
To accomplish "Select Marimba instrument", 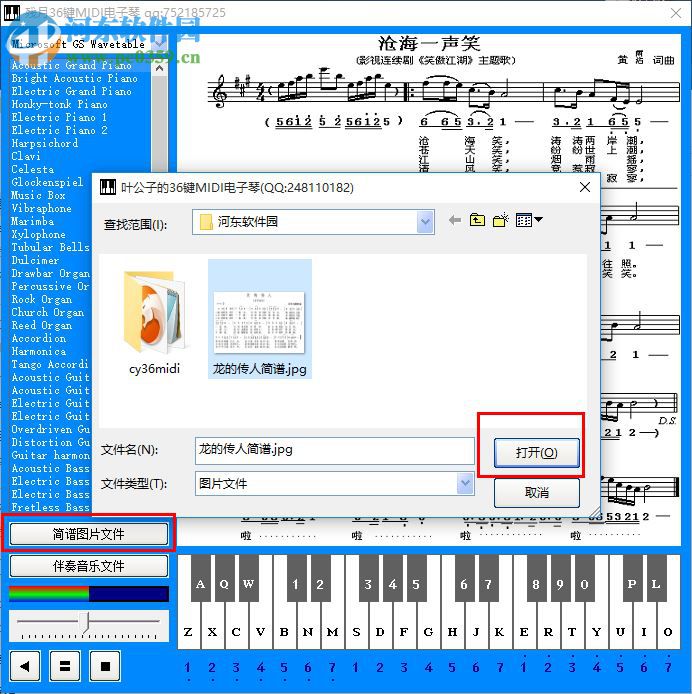I will click(x=32, y=221).
